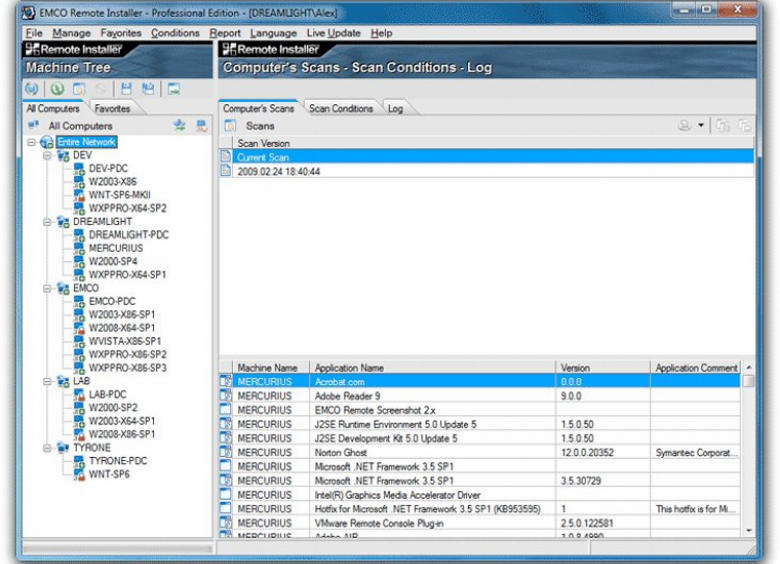Open the Conditions menu
The image size is (780, 564).
(175, 33)
